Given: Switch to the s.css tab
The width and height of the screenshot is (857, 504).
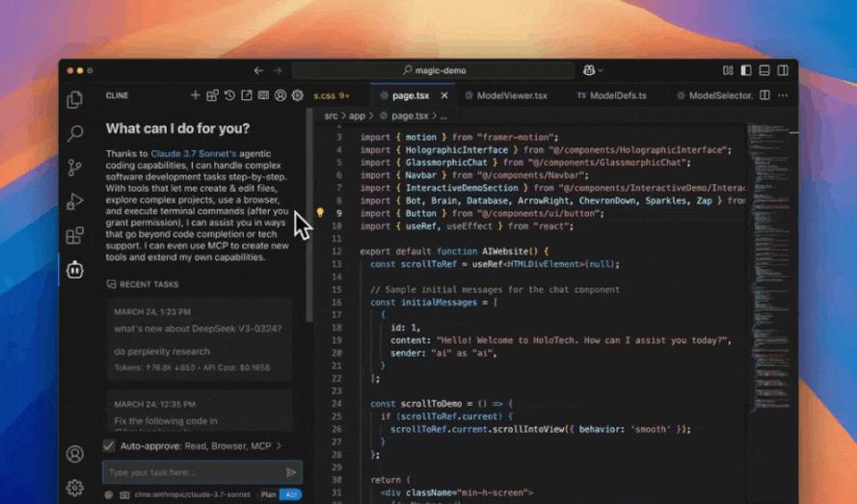Looking at the screenshot, I should pyautogui.click(x=332, y=95).
